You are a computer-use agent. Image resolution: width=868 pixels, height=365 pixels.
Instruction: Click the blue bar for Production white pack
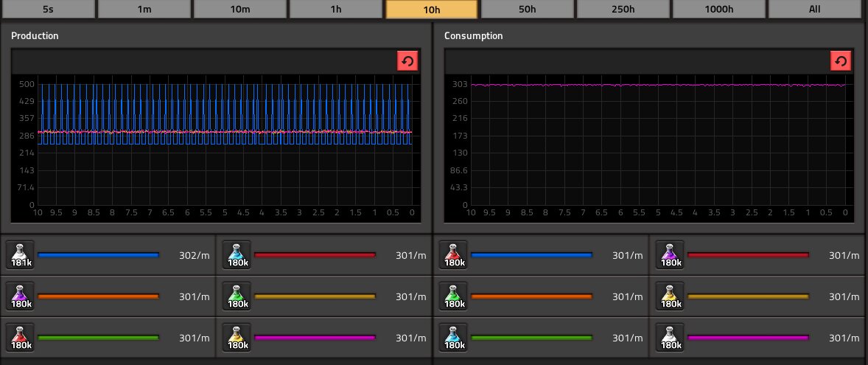[99, 255]
